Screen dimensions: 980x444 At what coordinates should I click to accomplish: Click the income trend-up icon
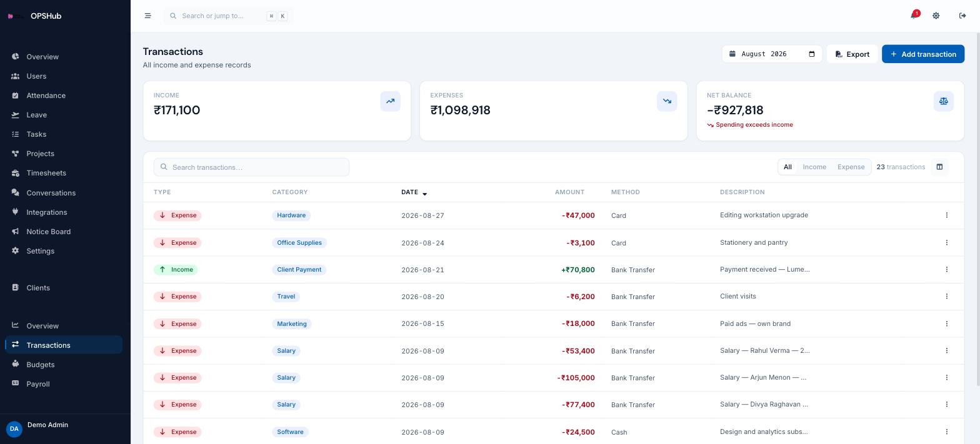coord(390,101)
